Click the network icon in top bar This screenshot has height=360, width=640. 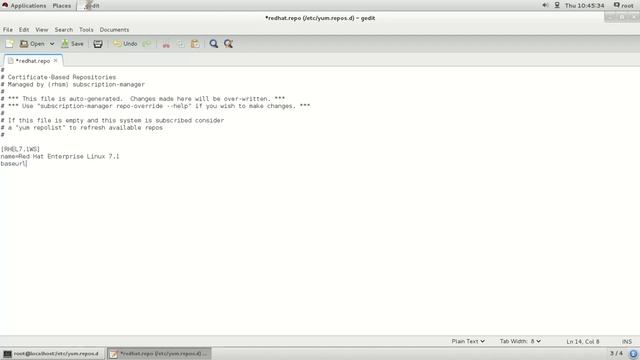coord(557,5)
